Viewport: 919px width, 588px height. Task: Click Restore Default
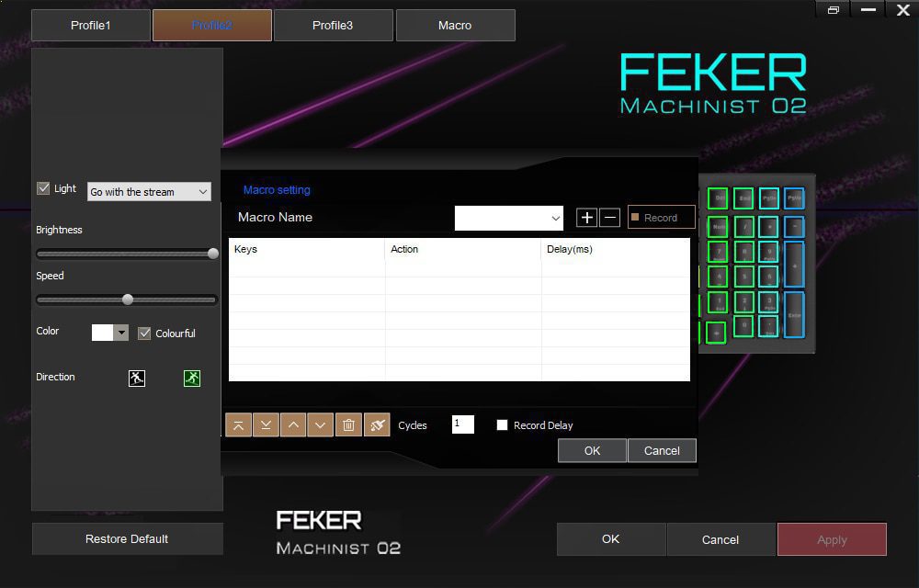pos(127,539)
